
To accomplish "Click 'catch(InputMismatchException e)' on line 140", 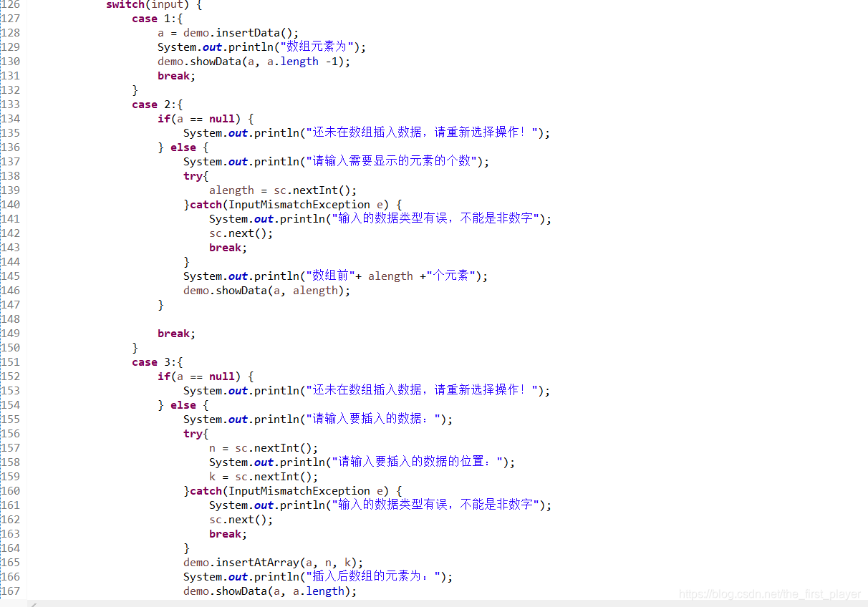I will [x=291, y=205].
